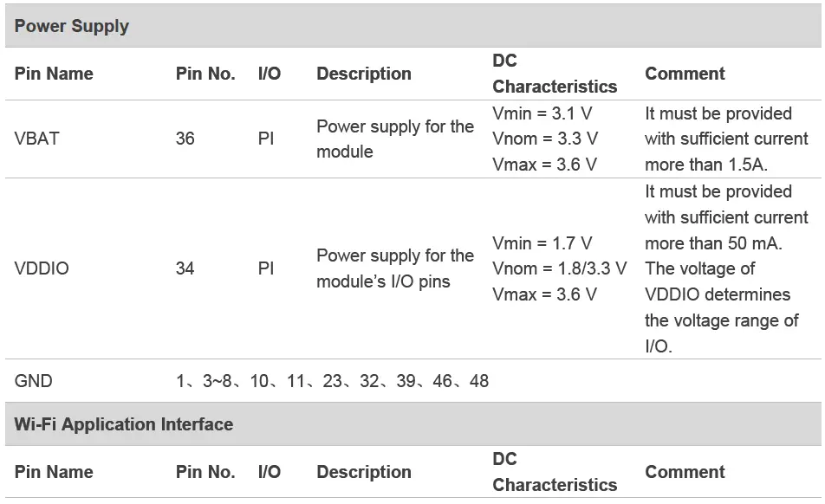Click the "Vmin = 3.1 V" value
Screen dimensions: 825x504
(542, 113)
